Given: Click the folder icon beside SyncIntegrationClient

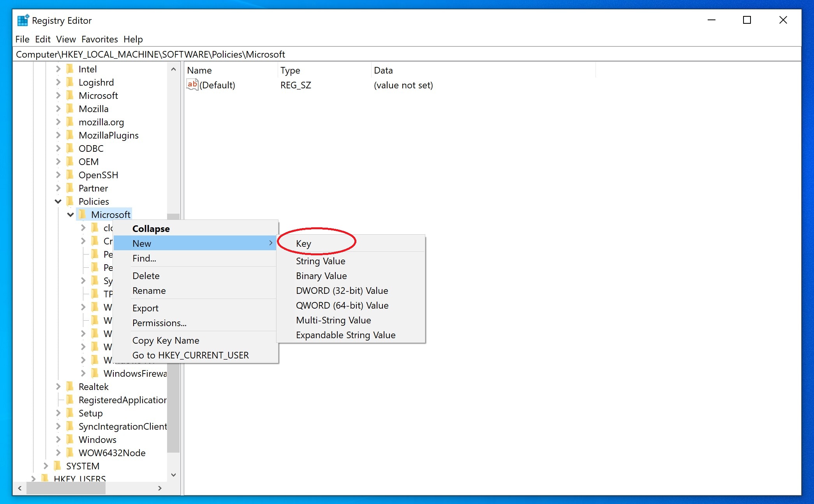Looking at the screenshot, I should pos(70,426).
